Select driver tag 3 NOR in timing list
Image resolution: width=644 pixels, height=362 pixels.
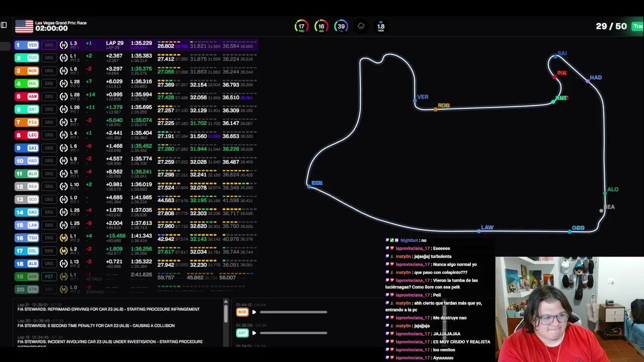coord(27,71)
